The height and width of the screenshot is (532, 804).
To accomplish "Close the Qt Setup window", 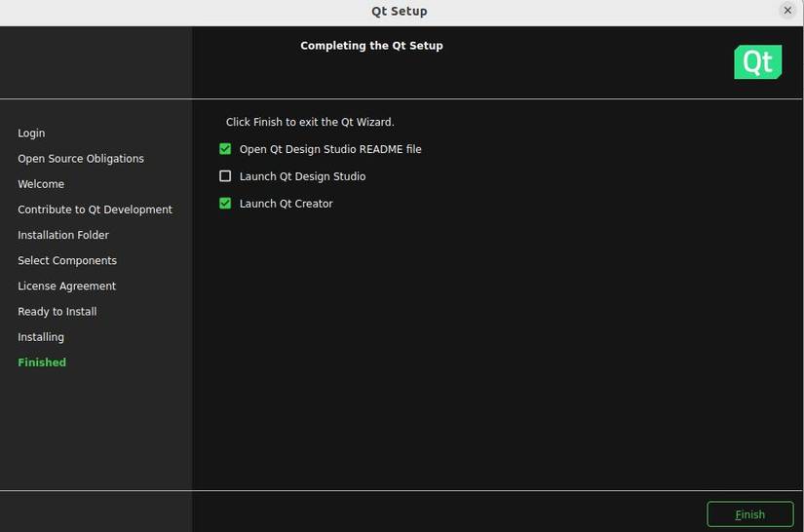I will coord(787,11).
